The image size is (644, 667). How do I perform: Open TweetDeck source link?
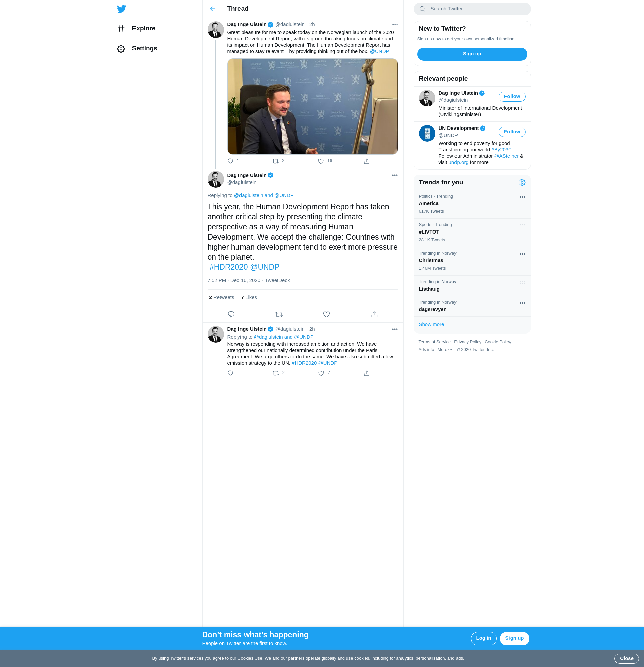(277, 281)
